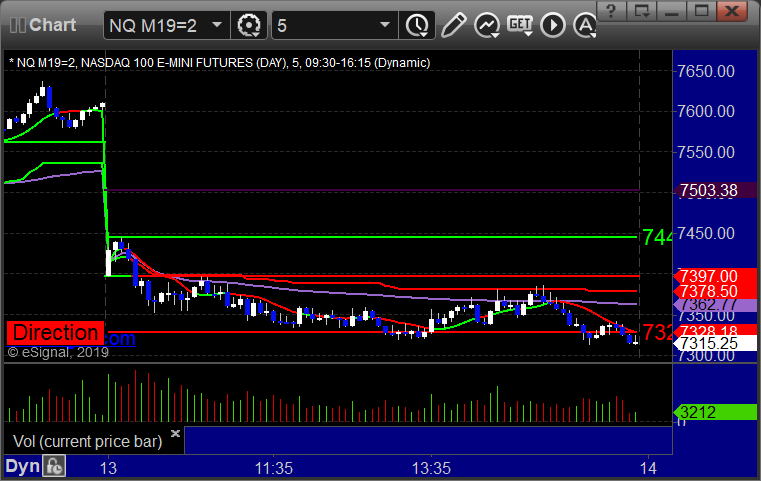
Task: Click the red Direction label
Action: [56, 333]
